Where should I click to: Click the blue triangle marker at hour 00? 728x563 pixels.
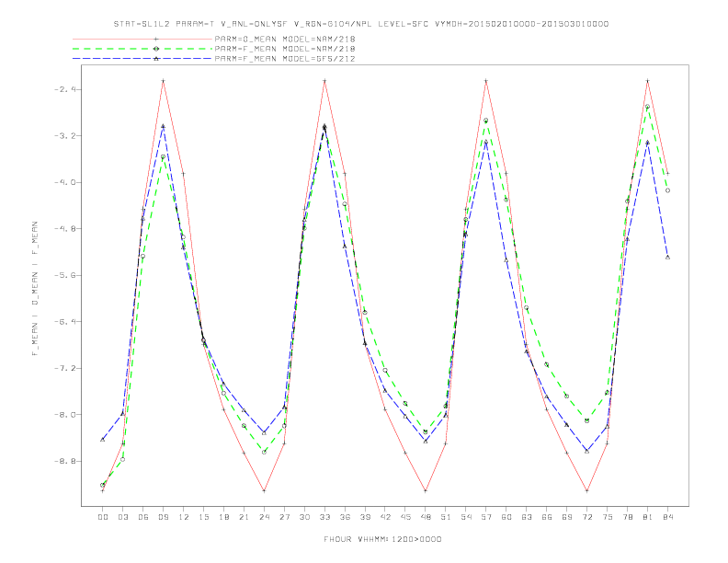point(103,440)
